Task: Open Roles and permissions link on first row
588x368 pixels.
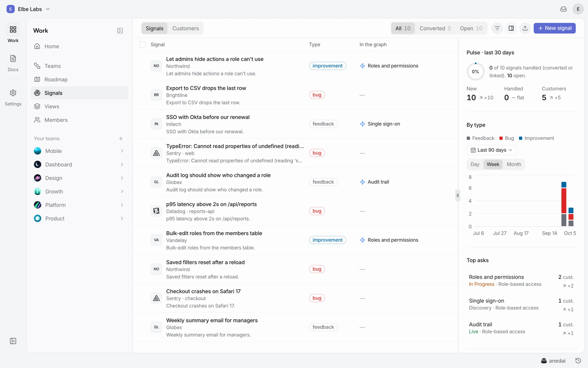Action: 389,66
